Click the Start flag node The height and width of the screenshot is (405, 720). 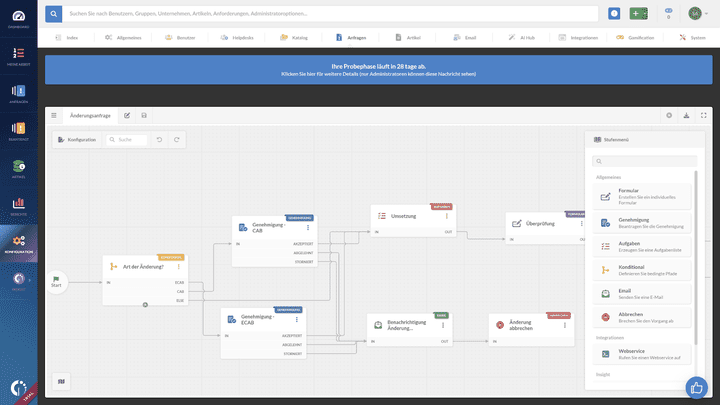(x=56, y=281)
